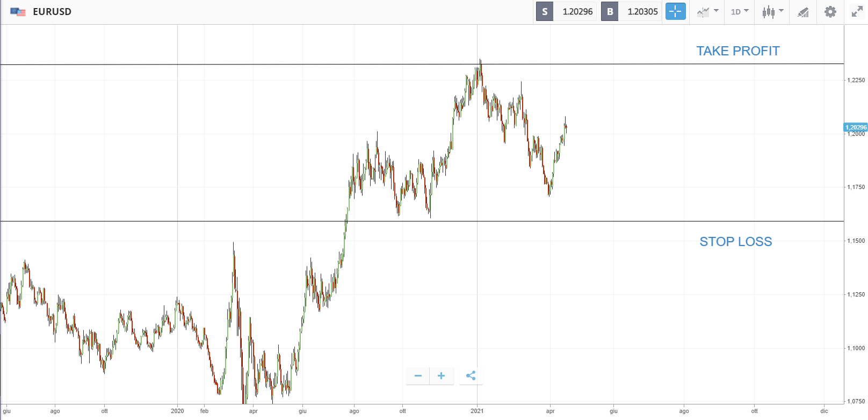Zoom out with the minus button
Viewport: 868px width, 420px height.
(x=418, y=376)
